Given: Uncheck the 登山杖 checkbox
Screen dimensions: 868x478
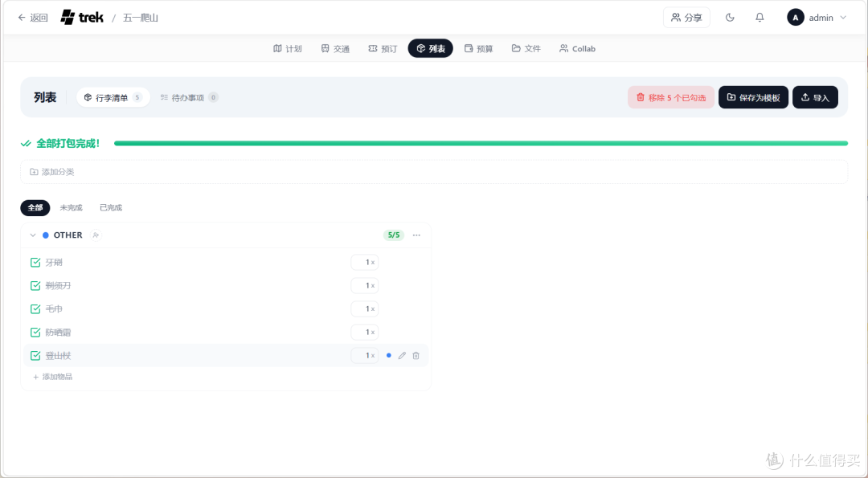Looking at the screenshot, I should pyautogui.click(x=35, y=355).
